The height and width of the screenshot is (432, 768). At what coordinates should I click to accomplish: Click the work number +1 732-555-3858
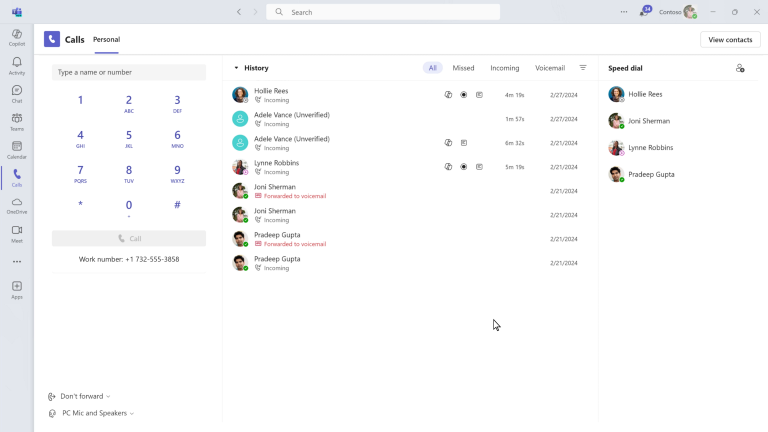pos(152,259)
